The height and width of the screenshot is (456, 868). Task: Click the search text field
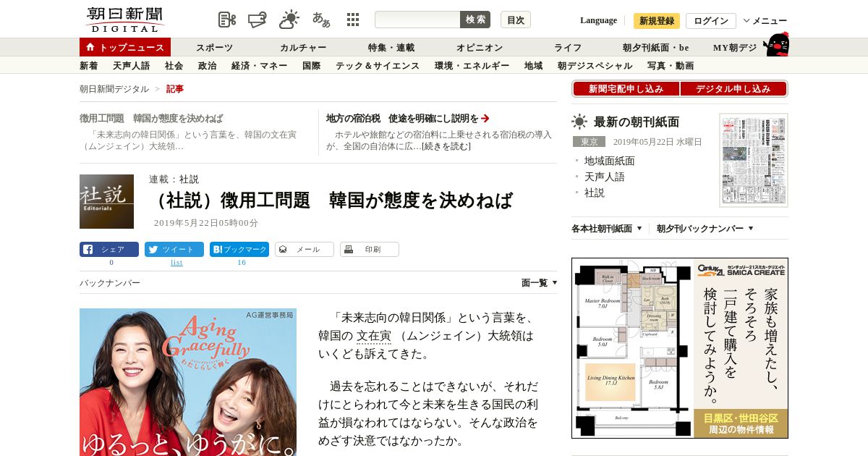tap(417, 20)
